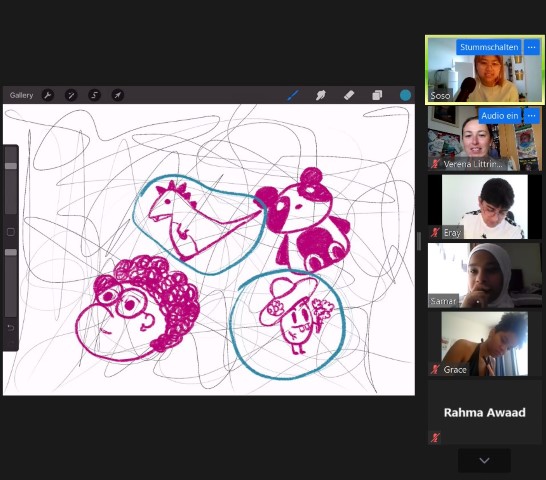Return to the Gallery
This screenshot has height=480, width=546.
pyautogui.click(x=21, y=95)
